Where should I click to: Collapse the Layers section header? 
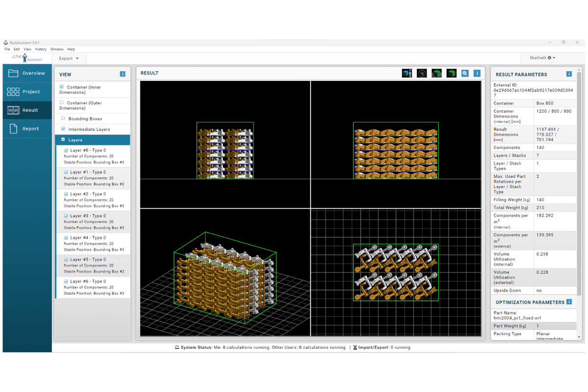(93, 140)
